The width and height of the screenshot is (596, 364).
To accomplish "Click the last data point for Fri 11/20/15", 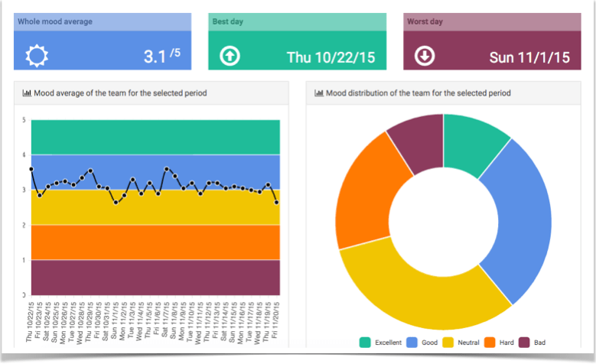I will pyautogui.click(x=276, y=203).
